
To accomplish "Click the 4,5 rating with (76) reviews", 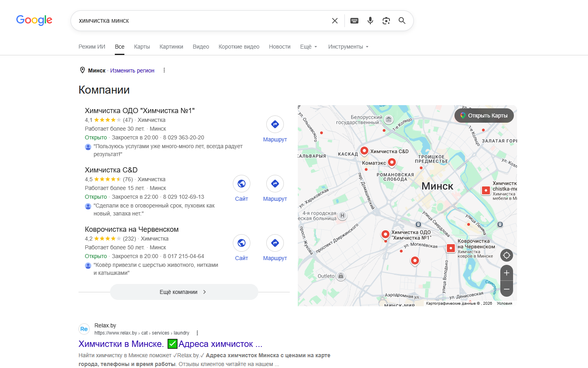I will click(x=109, y=179).
